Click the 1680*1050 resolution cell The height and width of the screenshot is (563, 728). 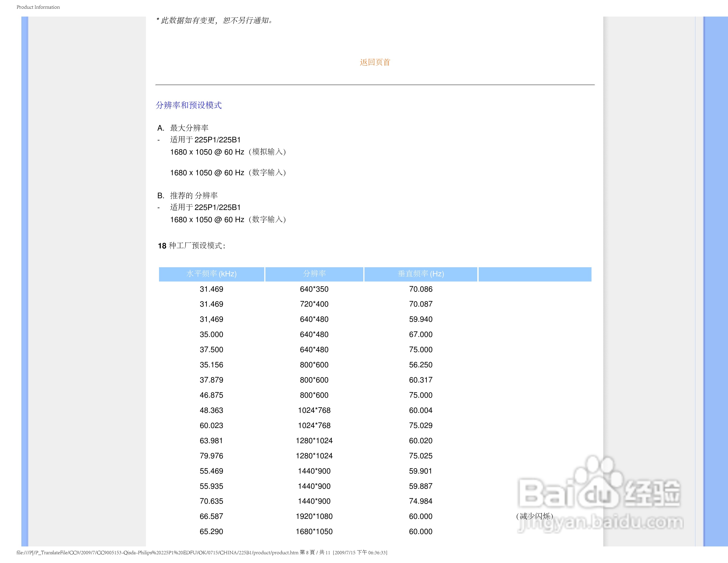[x=314, y=532]
